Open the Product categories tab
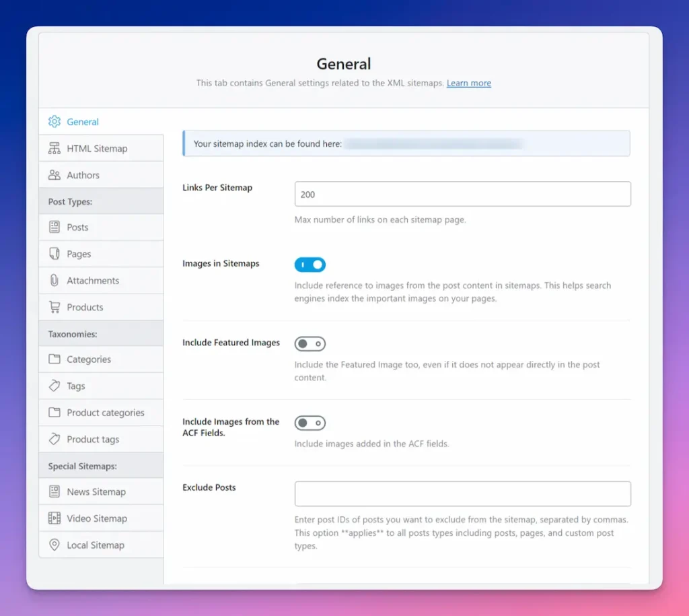 pos(105,413)
